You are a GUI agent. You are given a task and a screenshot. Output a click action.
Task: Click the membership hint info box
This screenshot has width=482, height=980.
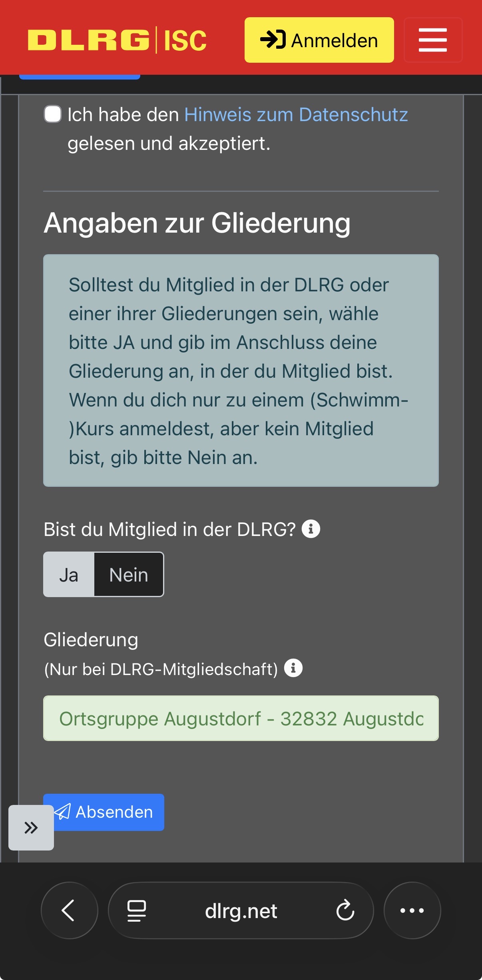pos(241,370)
